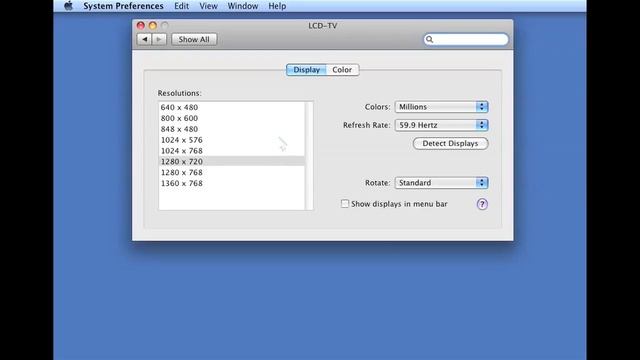Open the System Preferences menu
640x360 pixels.
point(123,6)
